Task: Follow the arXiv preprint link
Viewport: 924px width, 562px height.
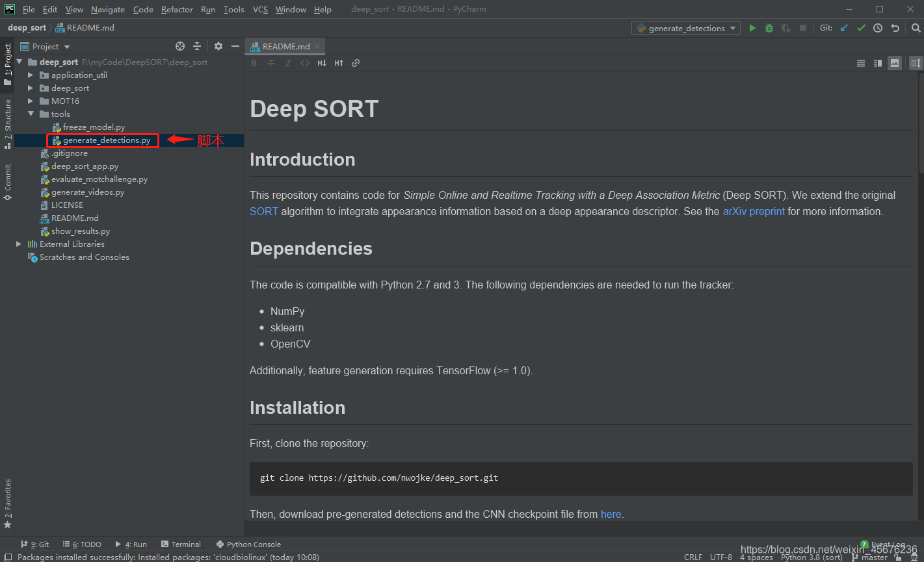Action: pyautogui.click(x=754, y=211)
